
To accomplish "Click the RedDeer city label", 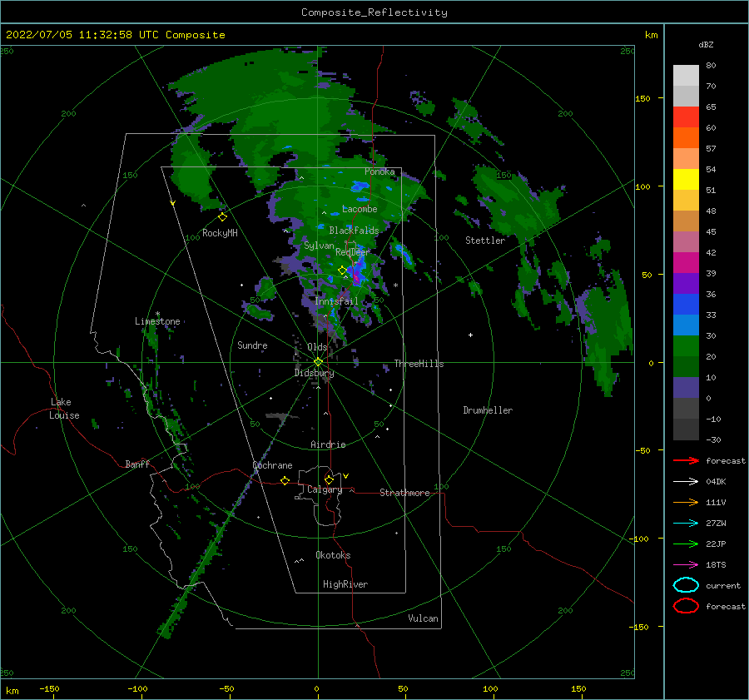I will [x=353, y=252].
